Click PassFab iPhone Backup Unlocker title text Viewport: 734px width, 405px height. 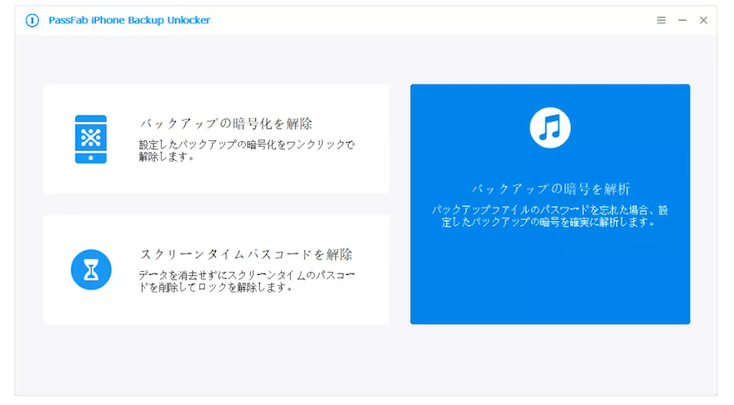coord(129,20)
